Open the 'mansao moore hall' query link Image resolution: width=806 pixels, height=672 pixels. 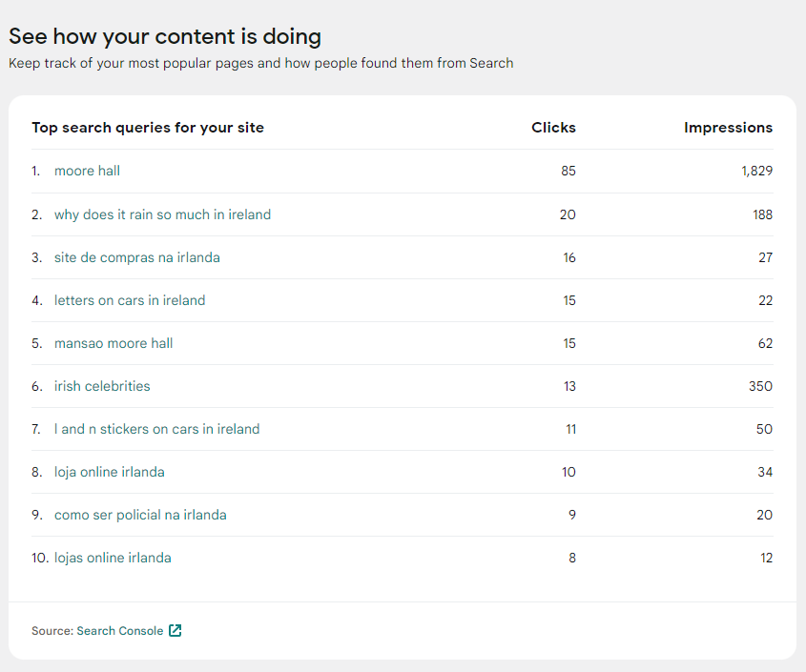coord(114,342)
